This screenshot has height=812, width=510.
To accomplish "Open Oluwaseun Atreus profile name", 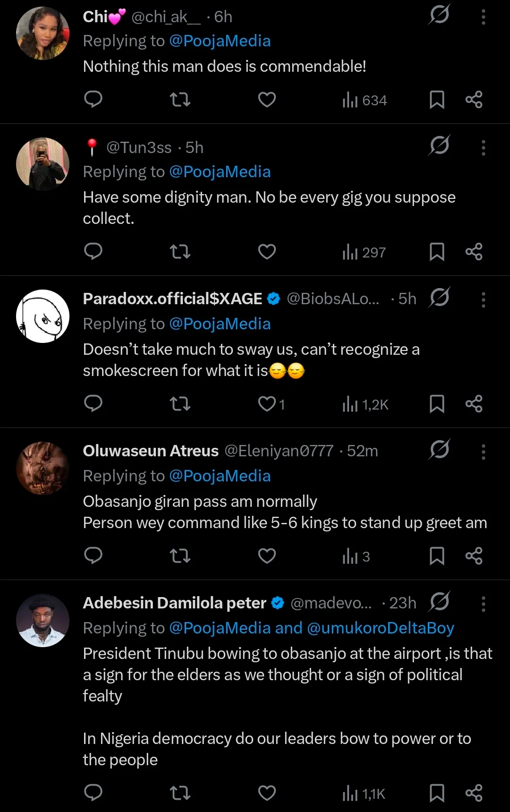I will click(x=151, y=451).
